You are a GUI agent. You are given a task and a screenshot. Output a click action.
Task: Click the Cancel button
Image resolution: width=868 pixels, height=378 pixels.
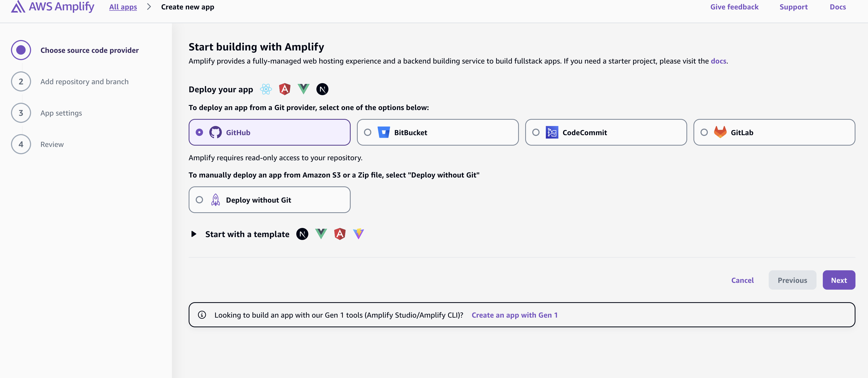[742, 280]
